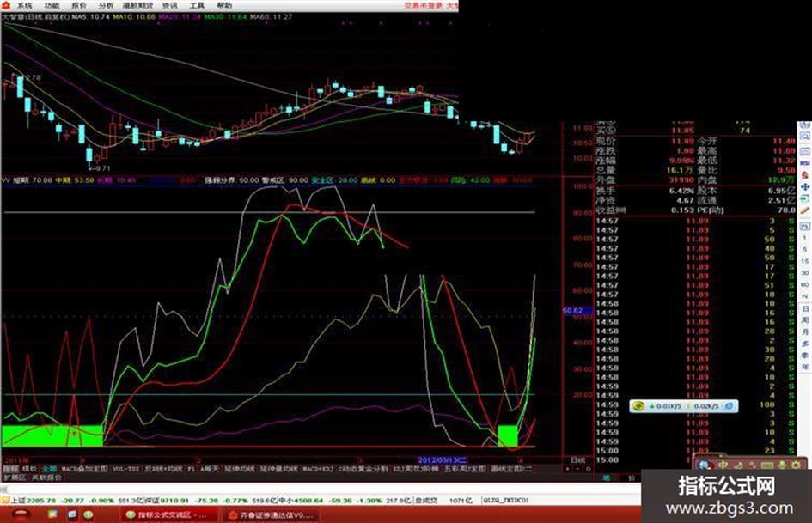Click the MA60: 11.27 label

pos(271,17)
